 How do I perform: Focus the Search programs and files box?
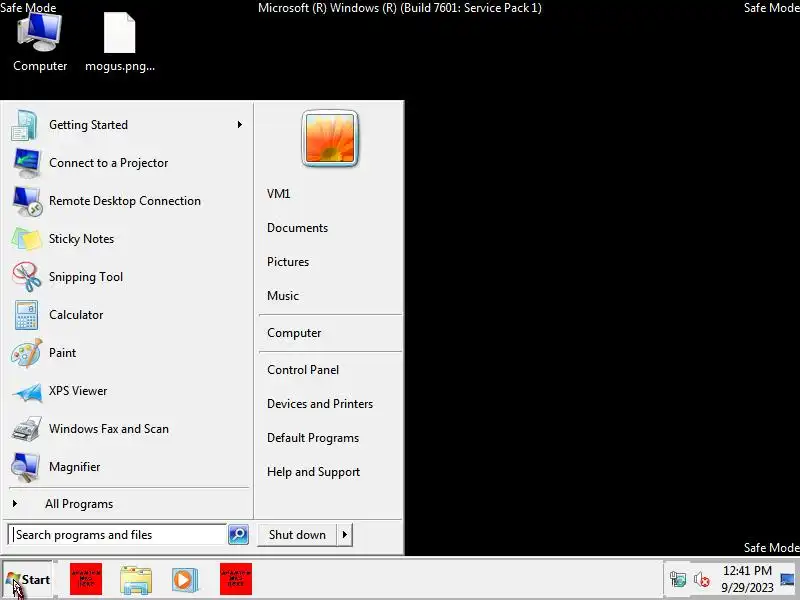(x=117, y=535)
